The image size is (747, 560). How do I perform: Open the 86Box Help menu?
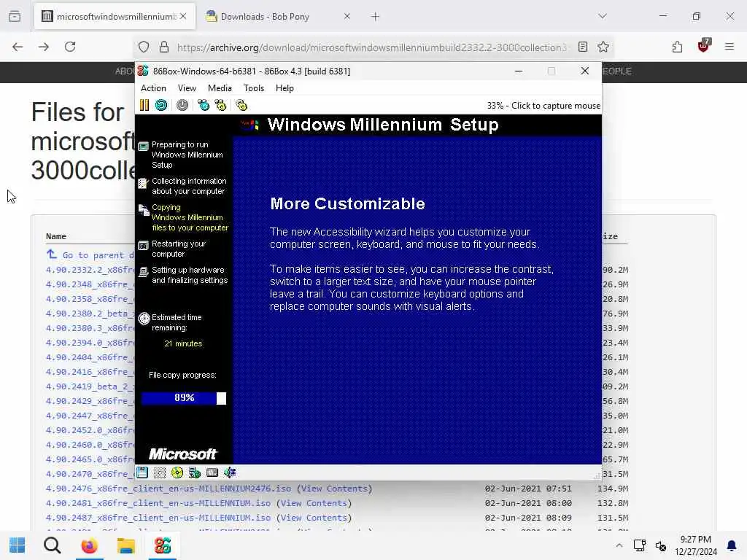(x=285, y=88)
